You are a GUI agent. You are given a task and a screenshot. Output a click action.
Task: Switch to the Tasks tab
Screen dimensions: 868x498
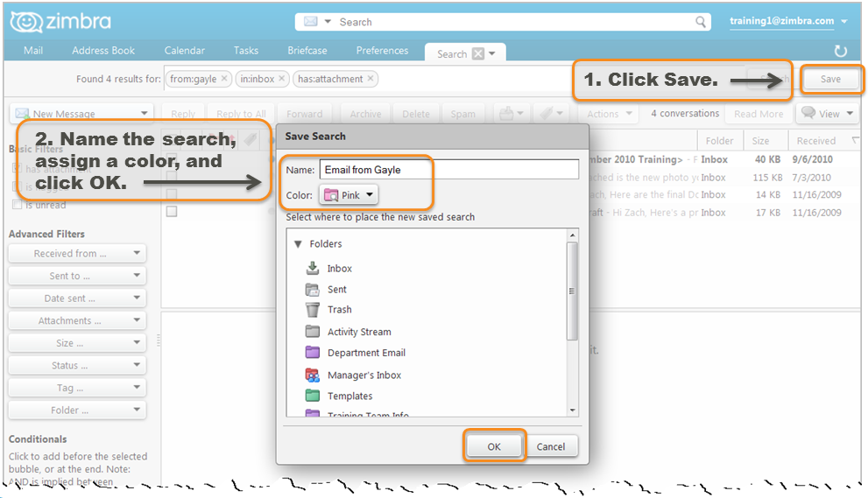(x=246, y=51)
